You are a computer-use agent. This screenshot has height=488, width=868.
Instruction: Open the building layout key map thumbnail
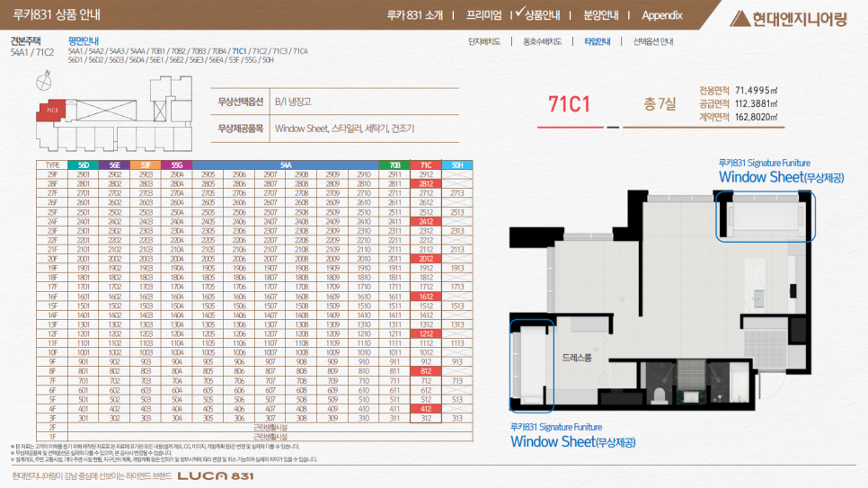114,114
